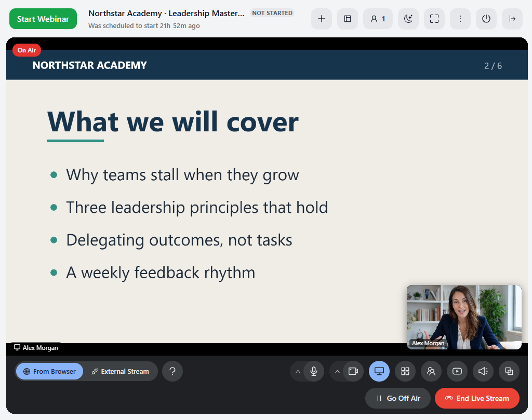
Task: Click the Alex Morgan screen share label
Action: point(36,347)
